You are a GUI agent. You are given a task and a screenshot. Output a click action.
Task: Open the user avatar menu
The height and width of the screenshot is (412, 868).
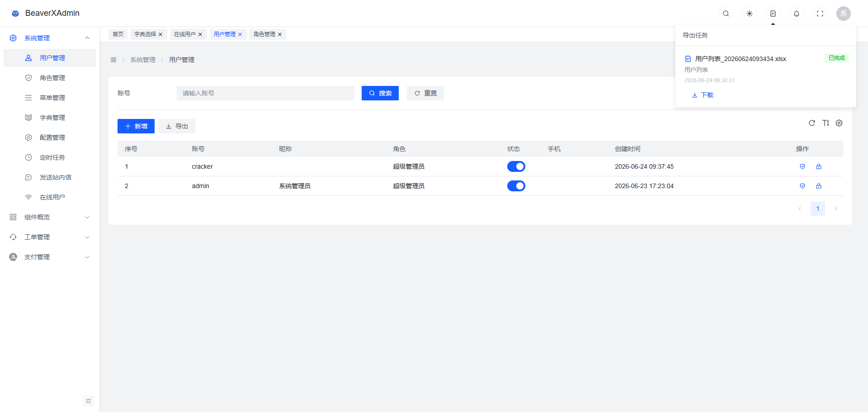click(844, 14)
